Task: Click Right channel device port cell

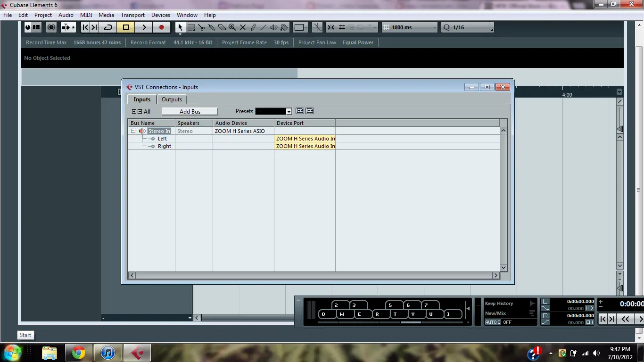Action: click(305, 146)
